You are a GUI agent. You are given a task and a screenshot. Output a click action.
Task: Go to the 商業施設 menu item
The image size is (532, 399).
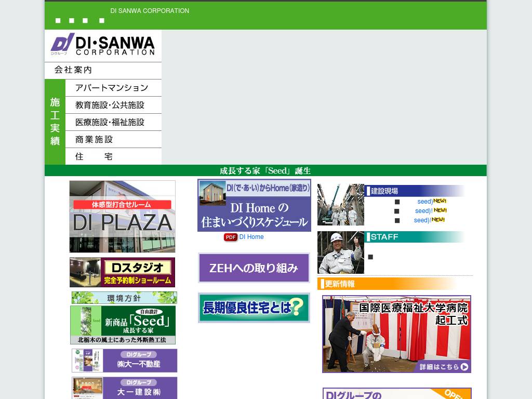113,139
